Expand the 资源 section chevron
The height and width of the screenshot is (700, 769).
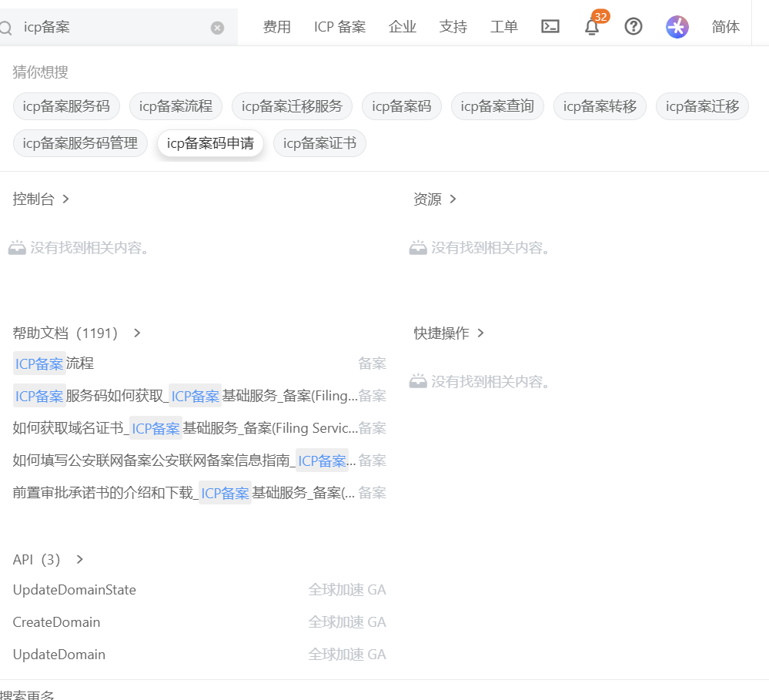tap(453, 199)
